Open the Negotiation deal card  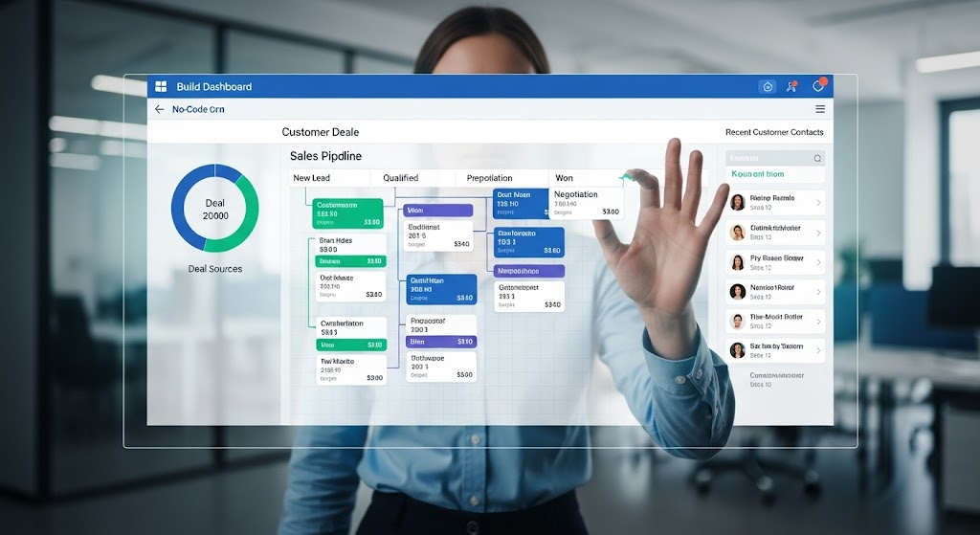[587, 203]
